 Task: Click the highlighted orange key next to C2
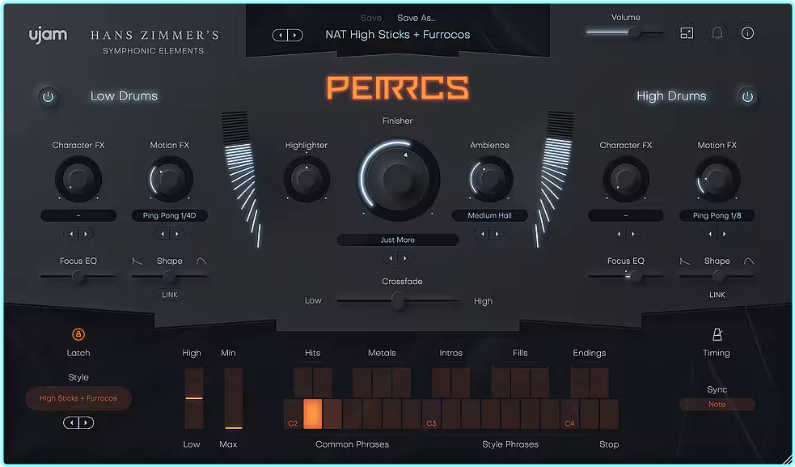pyautogui.click(x=313, y=414)
